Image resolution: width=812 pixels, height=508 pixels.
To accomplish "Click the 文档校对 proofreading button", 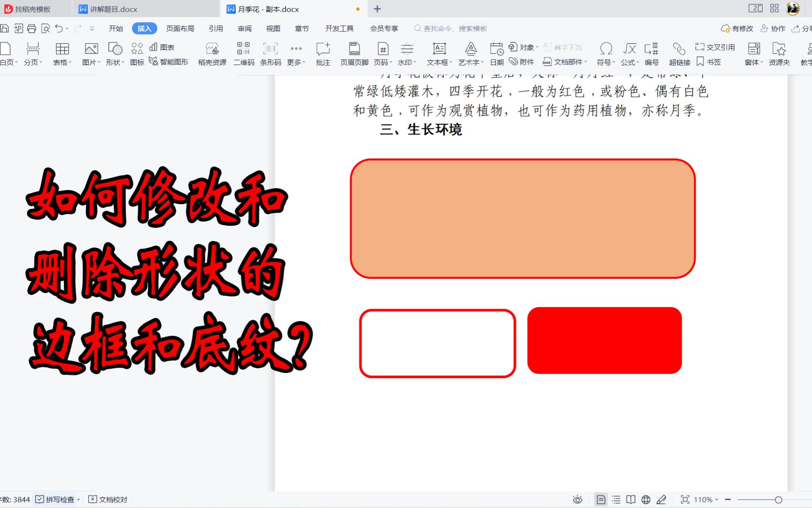I will tap(108, 500).
